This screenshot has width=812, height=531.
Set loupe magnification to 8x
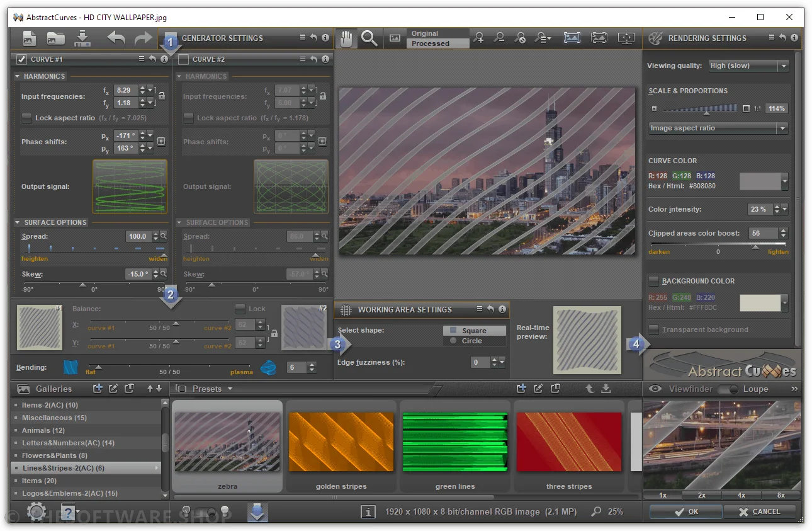point(781,495)
